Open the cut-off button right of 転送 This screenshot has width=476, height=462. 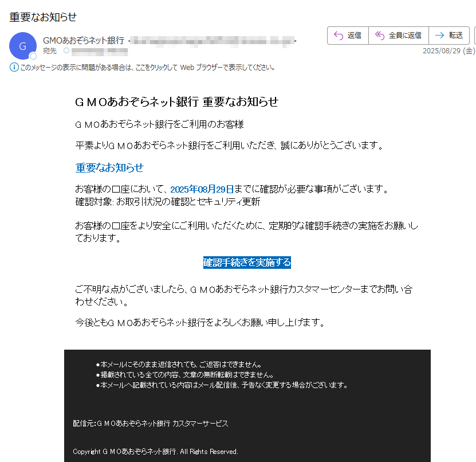(x=475, y=36)
